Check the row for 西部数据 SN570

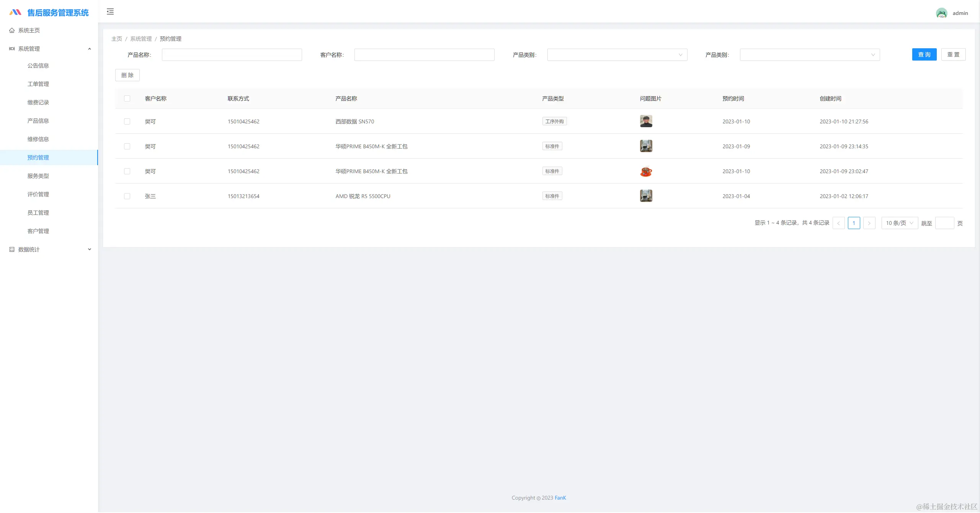click(x=127, y=121)
